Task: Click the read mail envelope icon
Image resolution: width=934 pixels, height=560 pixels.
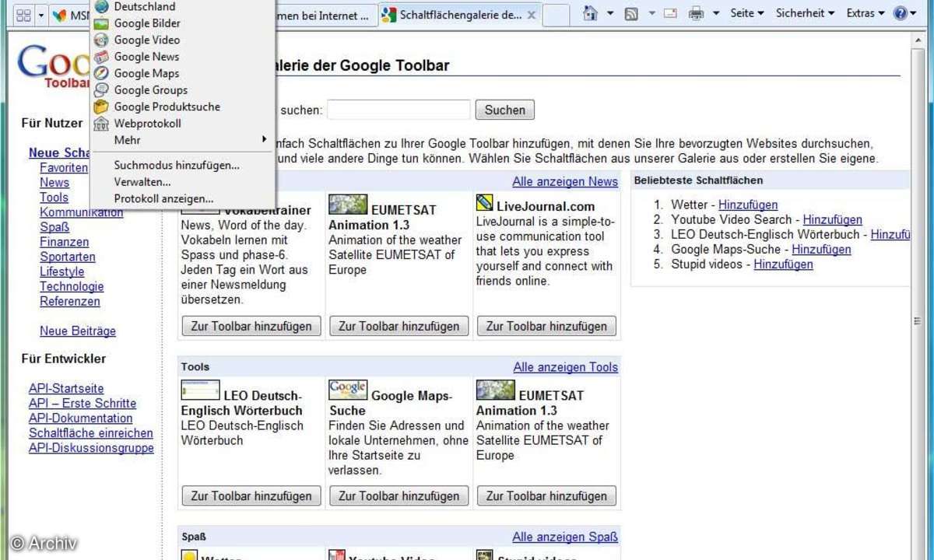Action: [x=670, y=13]
